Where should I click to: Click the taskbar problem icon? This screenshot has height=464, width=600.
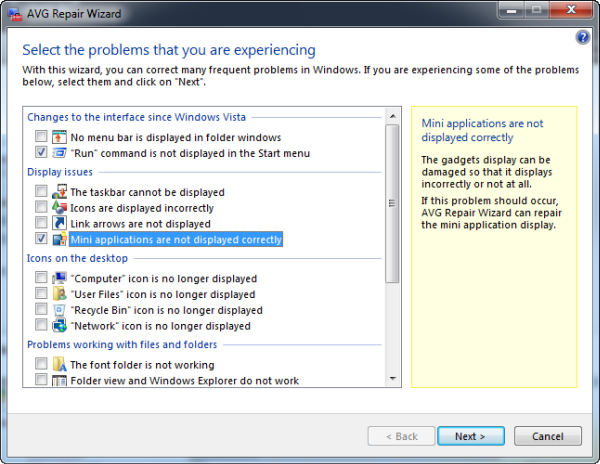[x=59, y=191]
